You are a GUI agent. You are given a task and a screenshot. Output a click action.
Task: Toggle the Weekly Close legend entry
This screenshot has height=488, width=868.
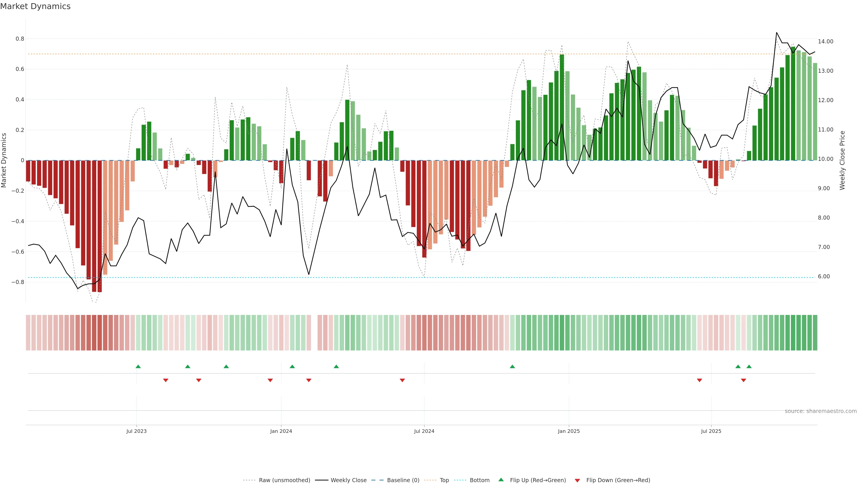(348, 480)
